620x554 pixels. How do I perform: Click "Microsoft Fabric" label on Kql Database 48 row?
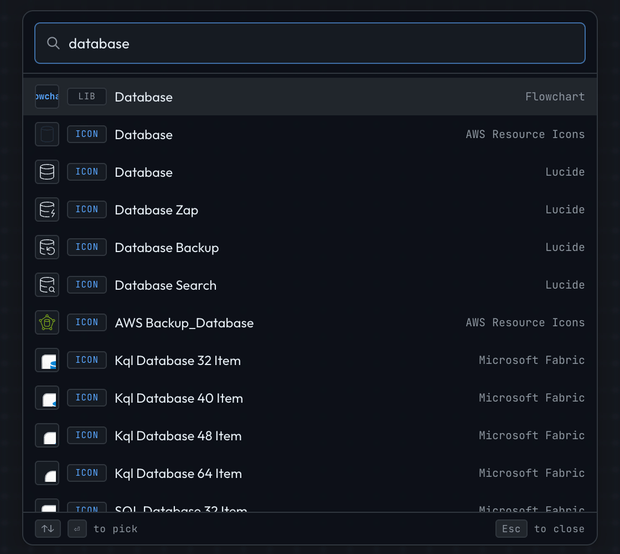coord(531,435)
